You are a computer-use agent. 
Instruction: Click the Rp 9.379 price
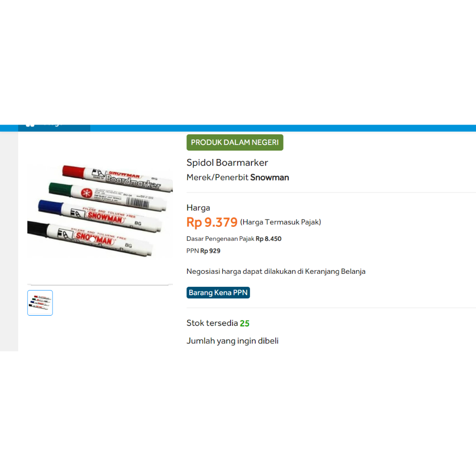tap(212, 222)
